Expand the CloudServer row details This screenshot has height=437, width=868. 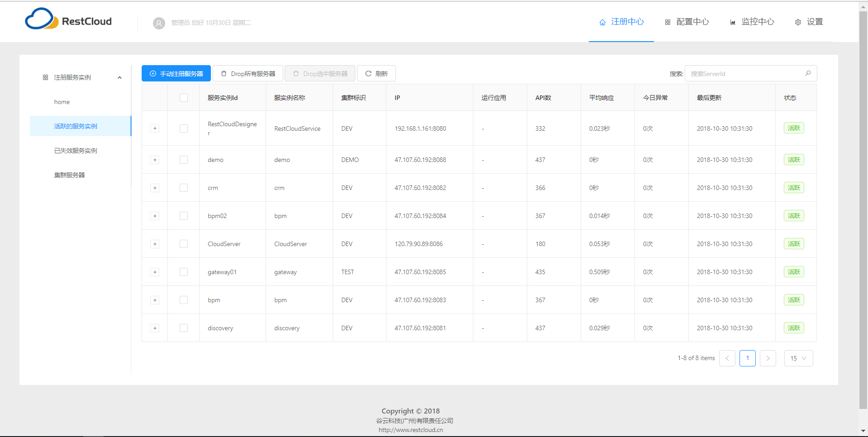point(155,244)
